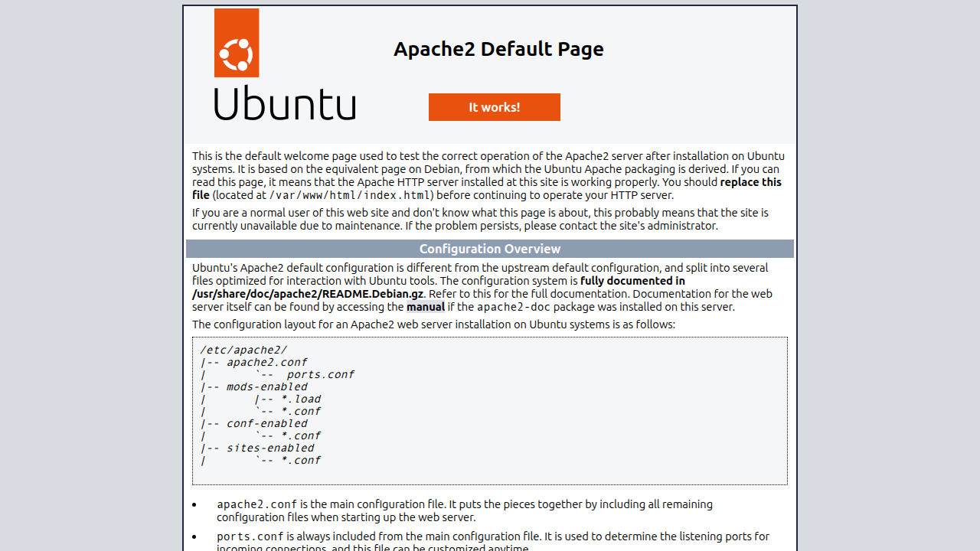The image size is (980, 551).
Task: Click the *.conf entry under sites-enabled
Action: [x=301, y=460]
